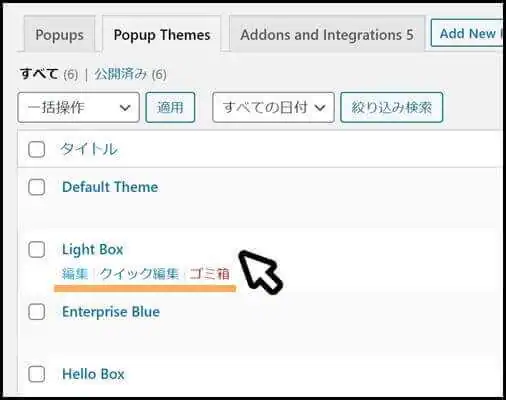
Task: Tick the select-all checkbox beside タイトル
Action: (x=37, y=149)
